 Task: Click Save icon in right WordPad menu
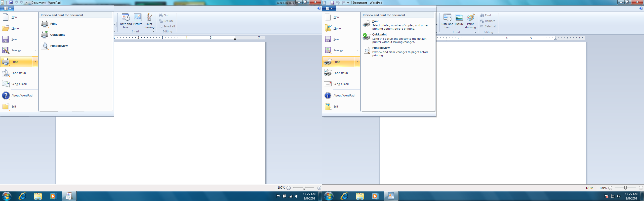[x=328, y=39]
